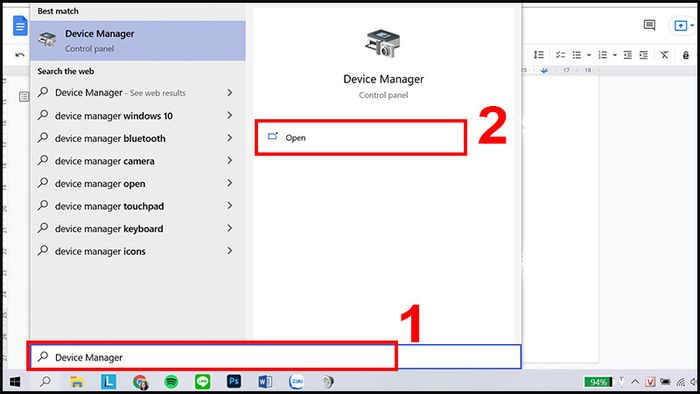Open Device Manager from the Best match result

click(x=138, y=40)
